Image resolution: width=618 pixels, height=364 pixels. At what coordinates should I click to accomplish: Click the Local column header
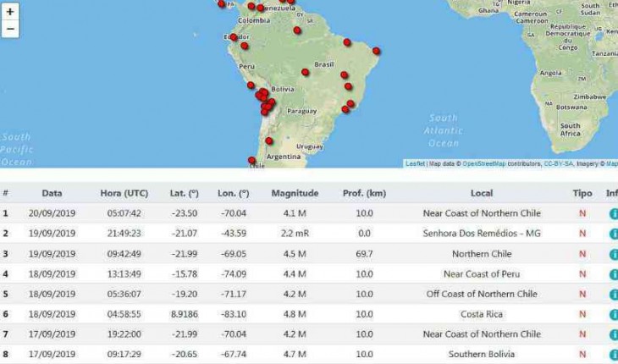[x=482, y=193]
